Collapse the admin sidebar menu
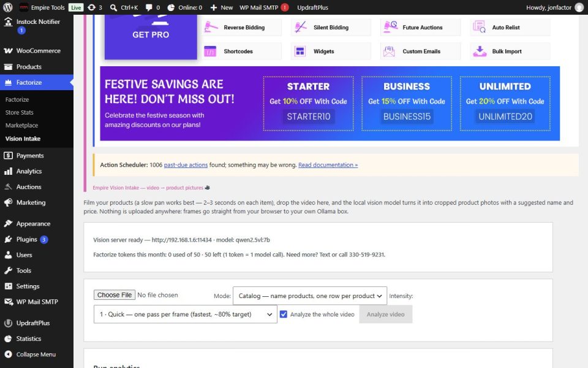Viewport: 588px width, 368px height. coord(30,354)
